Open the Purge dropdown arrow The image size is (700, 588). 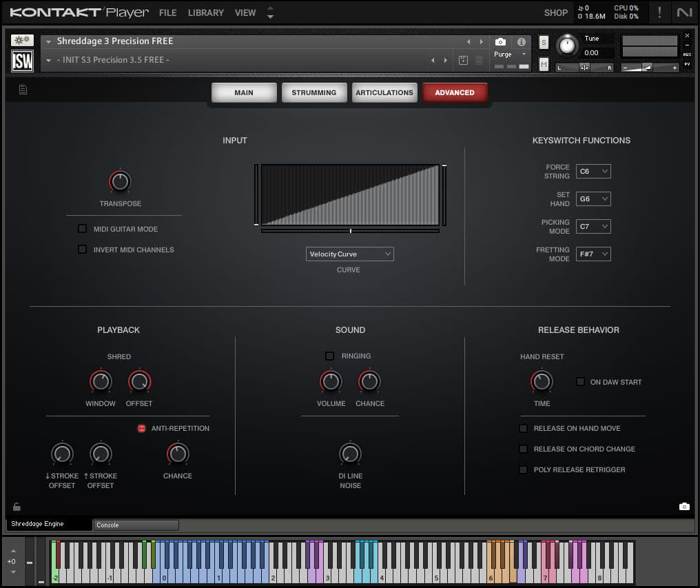[x=524, y=54]
